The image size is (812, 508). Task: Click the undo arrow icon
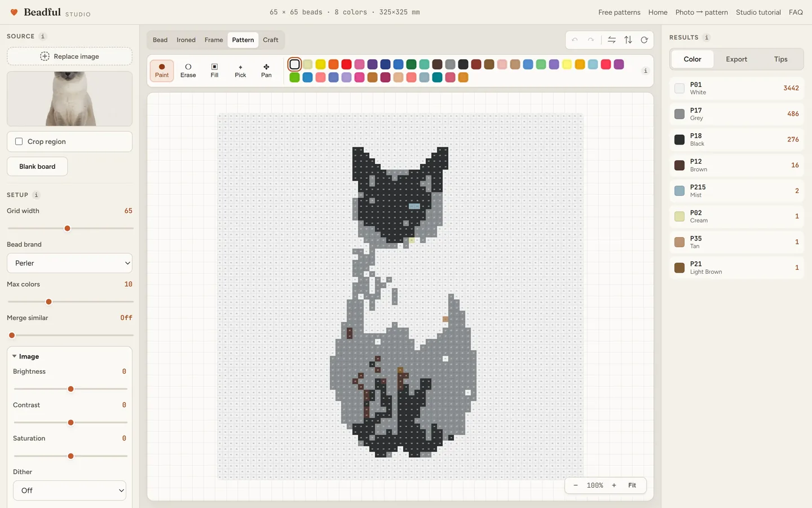(575, 40)
